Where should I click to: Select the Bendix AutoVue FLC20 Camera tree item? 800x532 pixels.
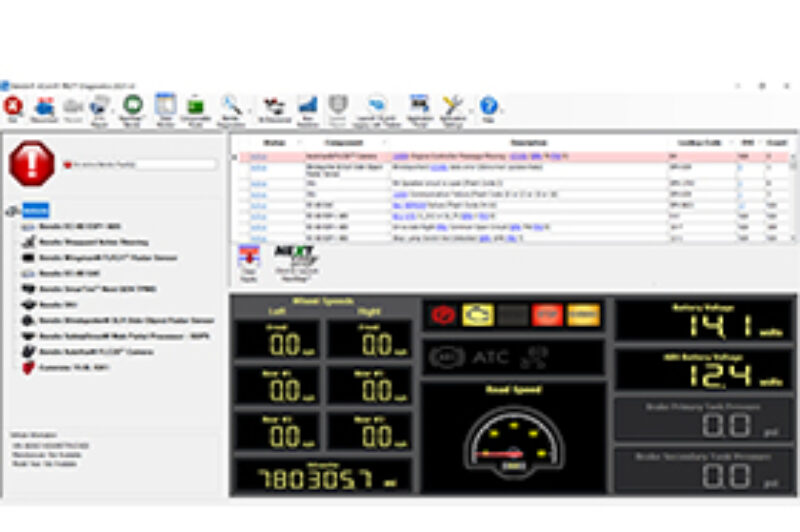pyautogui.click(x=96, y=352)
